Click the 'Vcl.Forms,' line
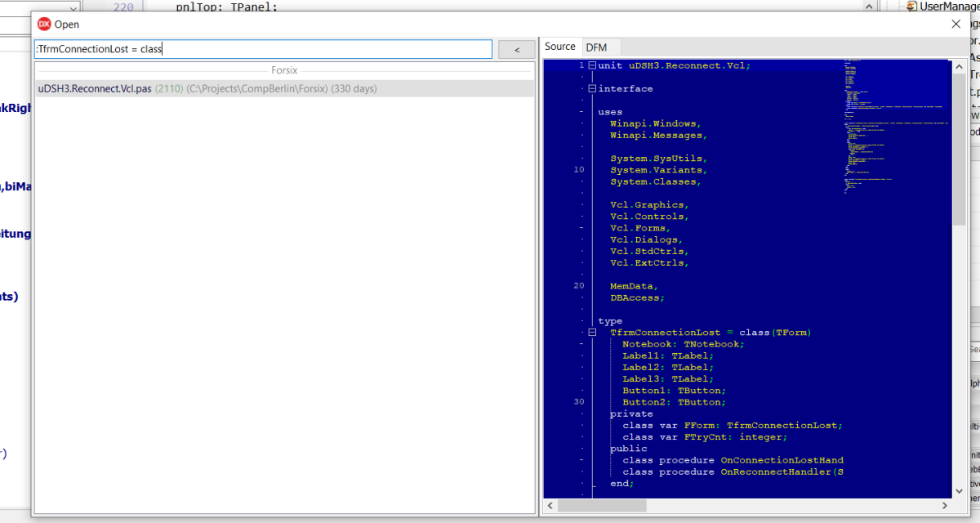 (x=641, y=228)
